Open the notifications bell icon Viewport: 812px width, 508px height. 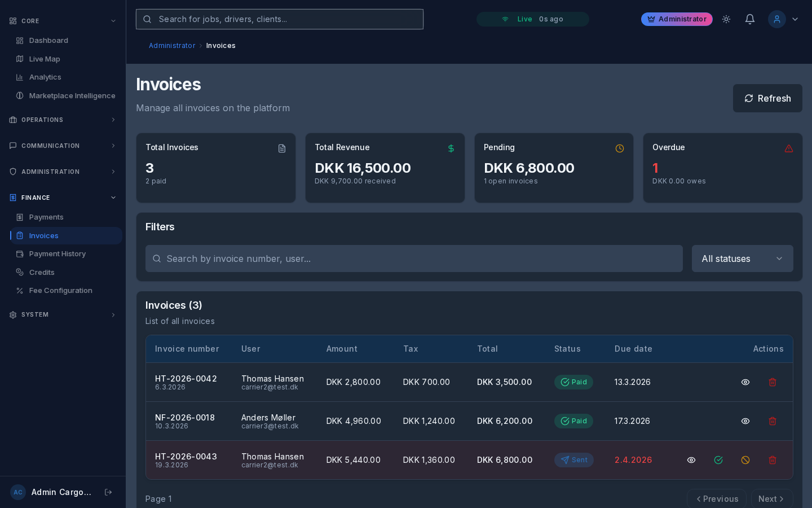750,19
